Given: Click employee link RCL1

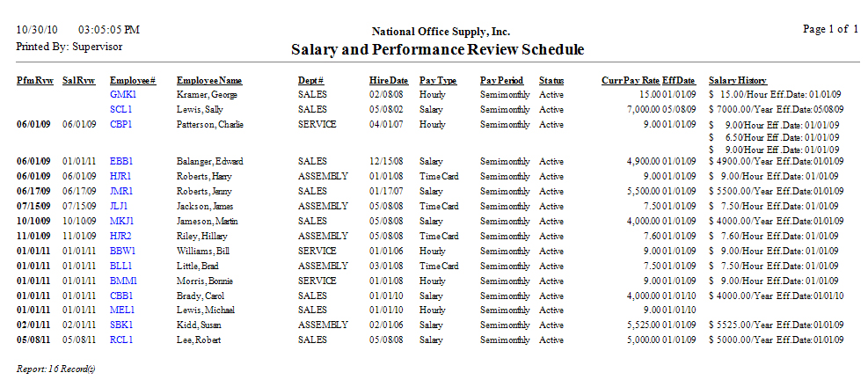Looking at the screenshot, I should (121, 340).
